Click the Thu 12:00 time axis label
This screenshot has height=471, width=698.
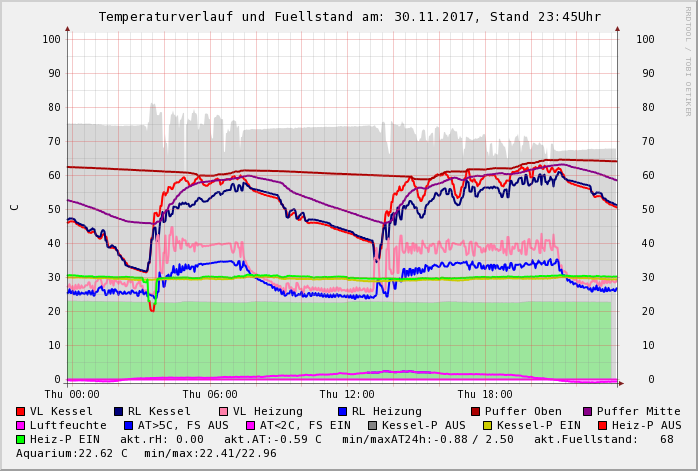(x=347, y=394)
